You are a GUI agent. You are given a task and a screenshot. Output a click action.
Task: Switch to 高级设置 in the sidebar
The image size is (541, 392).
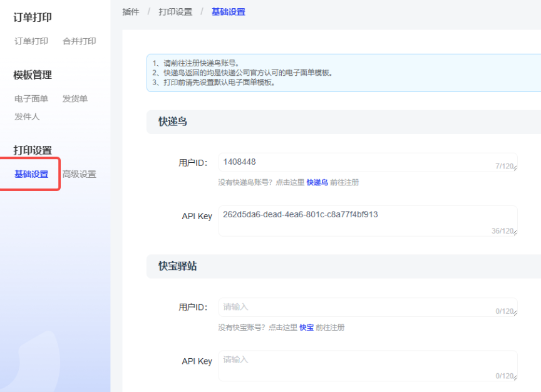pos(80,175)
